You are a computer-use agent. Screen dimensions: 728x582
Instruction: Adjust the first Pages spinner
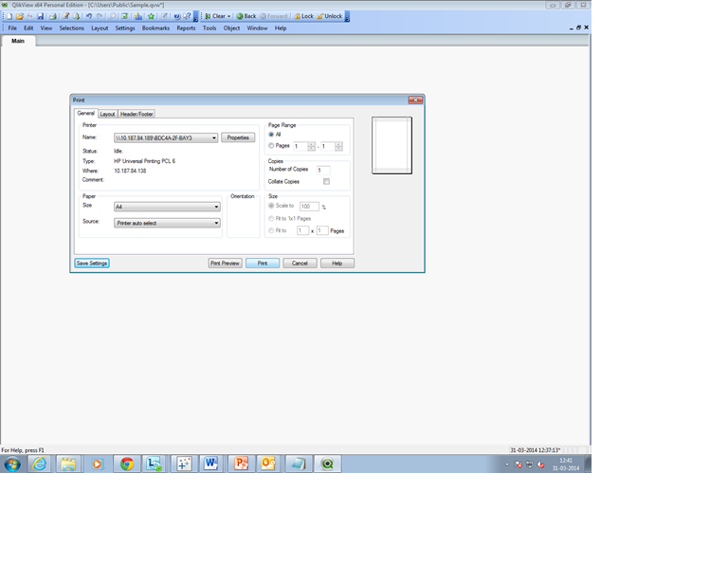[x=312, y=146]
